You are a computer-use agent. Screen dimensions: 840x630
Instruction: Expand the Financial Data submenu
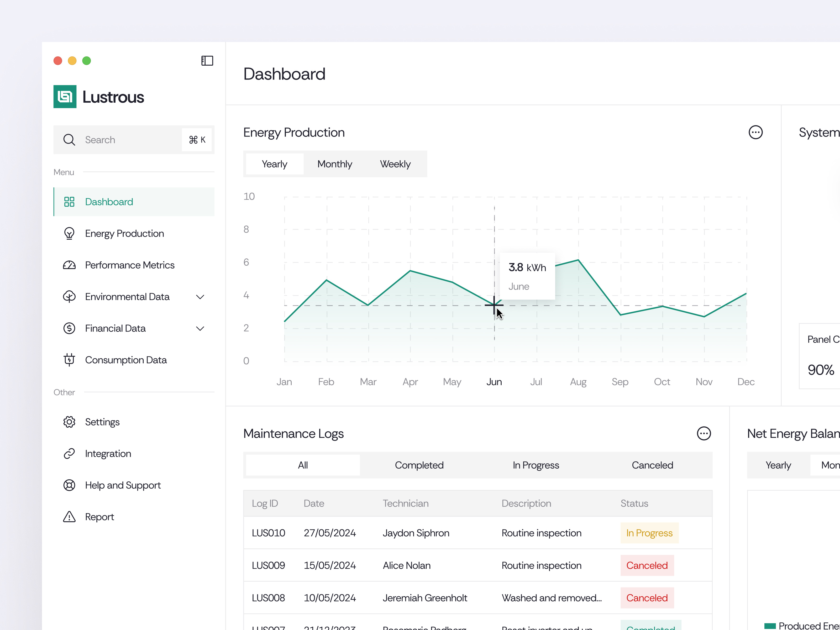200,328
